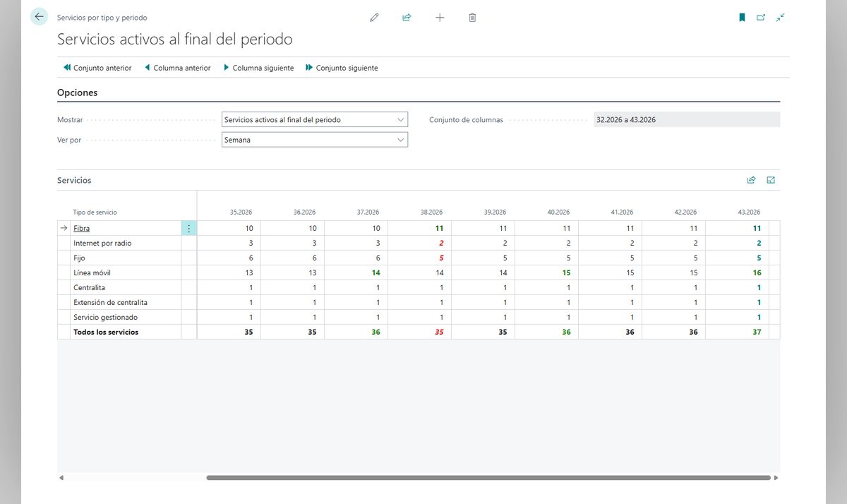The image size is (847, 504).
Task: Select Conjunto anterior action
Action: click(97, 68)
